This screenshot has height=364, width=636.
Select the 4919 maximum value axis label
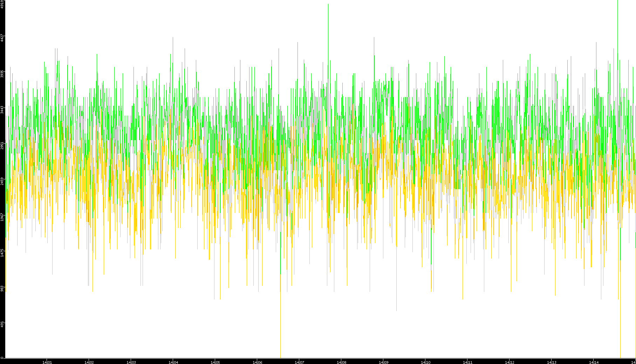[2, 4]
